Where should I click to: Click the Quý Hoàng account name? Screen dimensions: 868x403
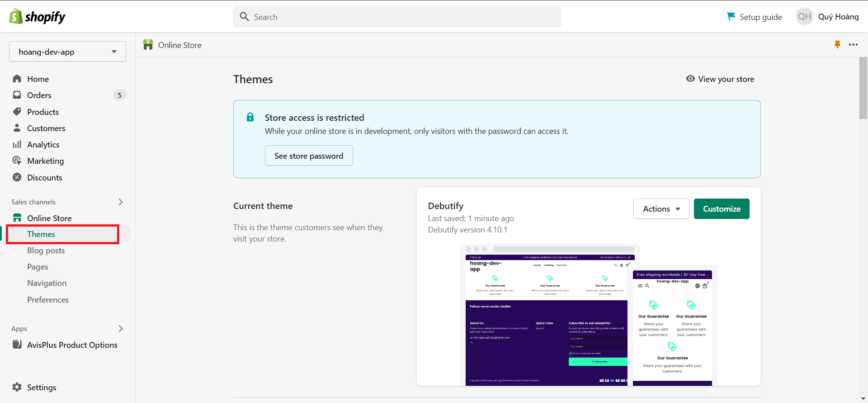839,17
